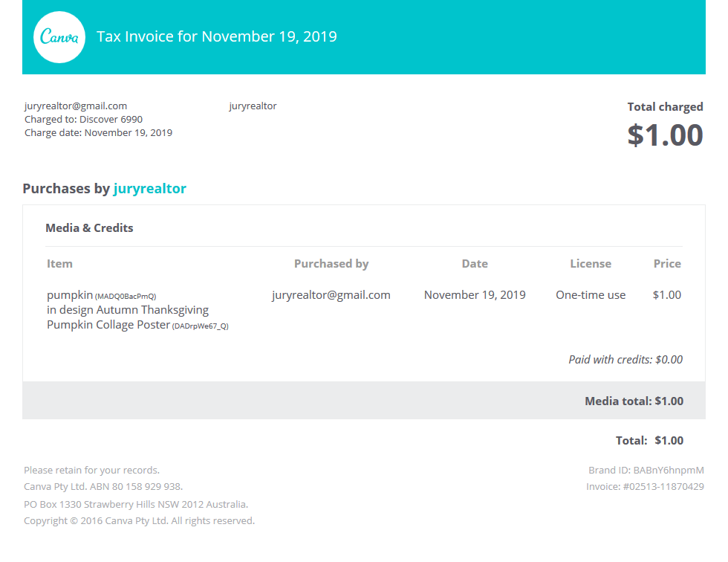This screenshot has height=562, width=728.
Task: Click the Brand ID BABnY6hnpmM text
Action: point(646,470)
